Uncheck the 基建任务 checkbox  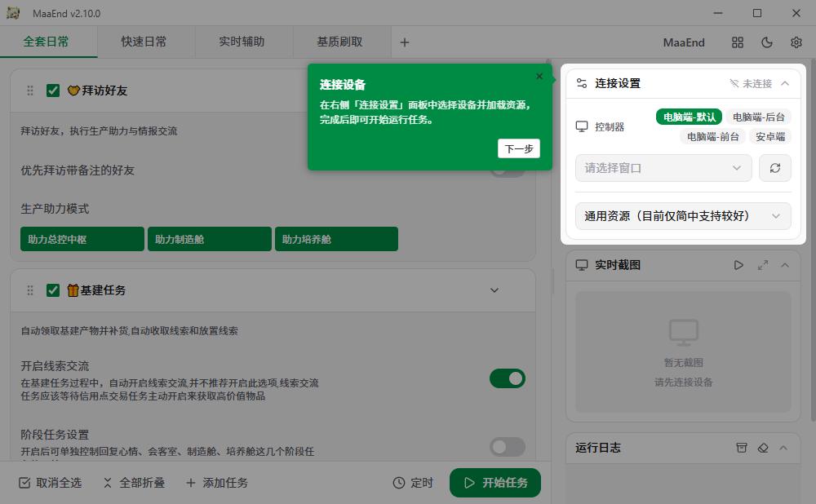pyautogui.click(x=53, y=290)
